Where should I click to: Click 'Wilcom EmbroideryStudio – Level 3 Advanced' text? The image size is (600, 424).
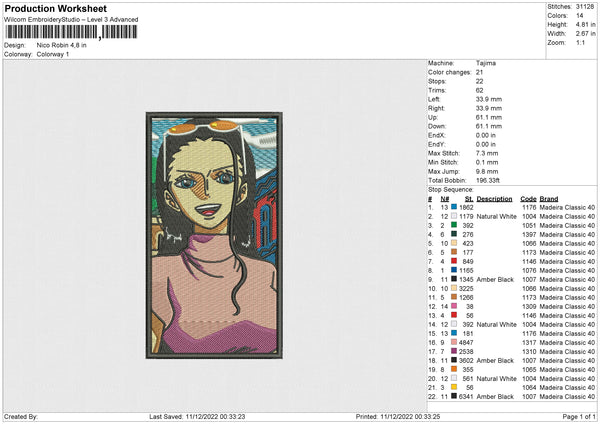(x=71, y=20)
